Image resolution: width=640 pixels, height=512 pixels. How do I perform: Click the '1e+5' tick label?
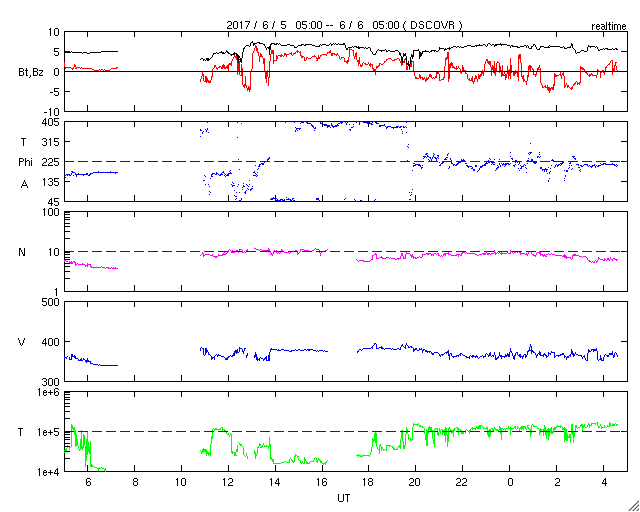[50, 432]
